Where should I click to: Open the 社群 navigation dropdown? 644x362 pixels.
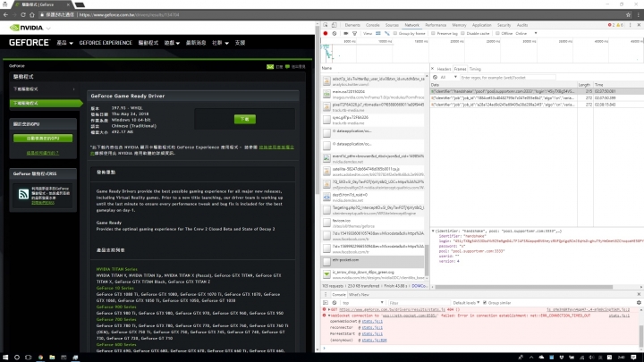[220, 43]
